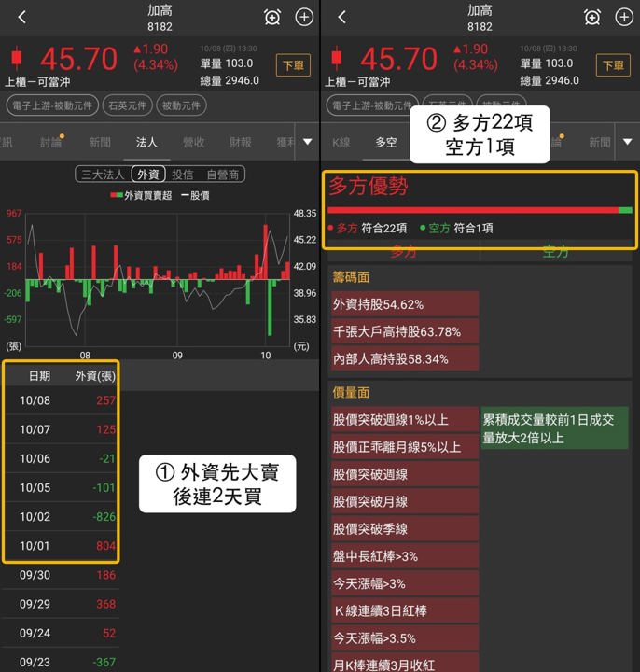
Task: Switch to 新聞 tab in left panel
Action: (x=100, y=142)
